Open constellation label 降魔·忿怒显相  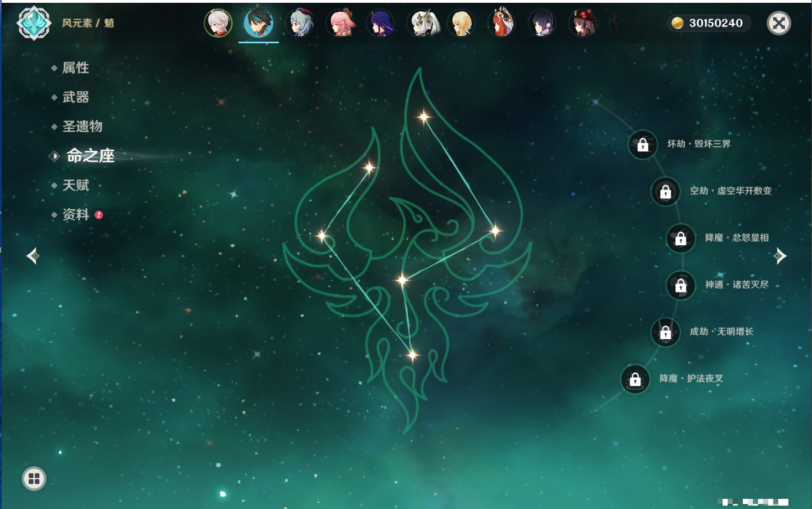737,238
